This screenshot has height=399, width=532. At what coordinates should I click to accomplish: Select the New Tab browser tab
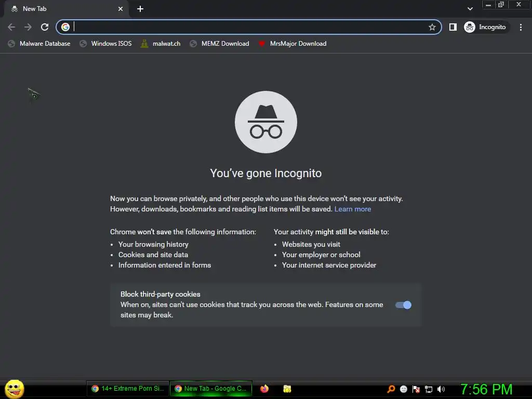pyautogui.click(x=66, y=9)
